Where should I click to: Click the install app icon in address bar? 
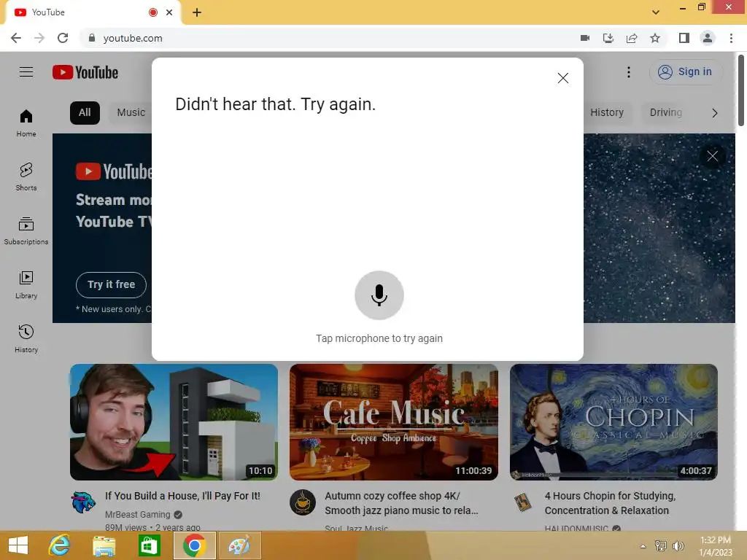click(608, 38)
